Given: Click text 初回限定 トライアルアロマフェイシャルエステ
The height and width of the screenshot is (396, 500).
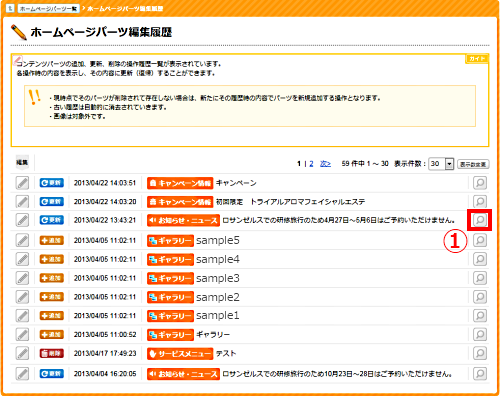Looking at the screenshot, I should click(x=290, y=202).
